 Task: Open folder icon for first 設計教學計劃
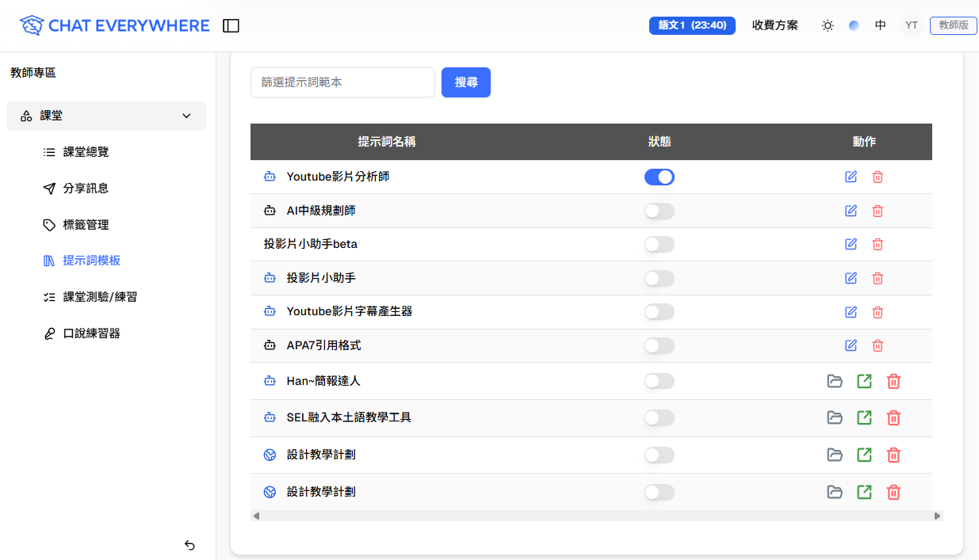point(835,455)
